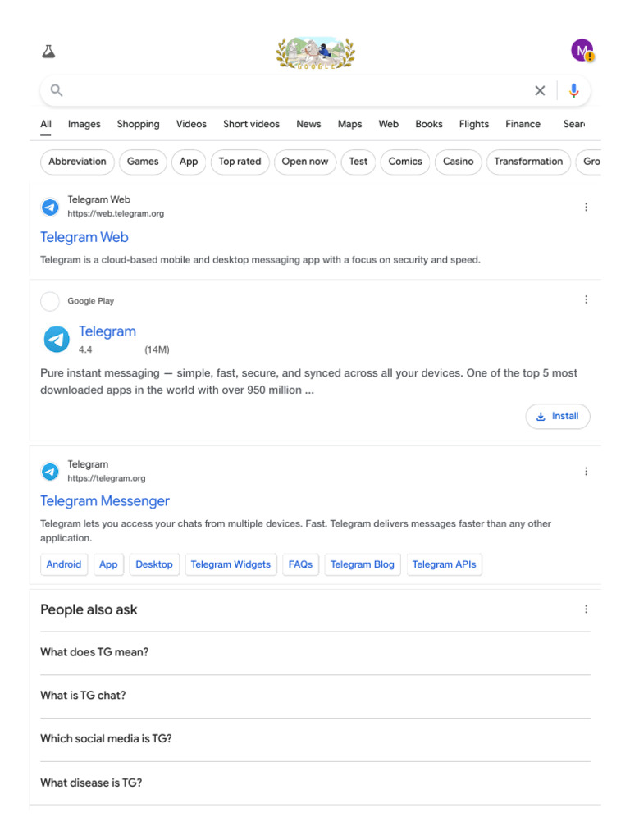Apply the Top rated filter chip
Screen dimensions: 630x840
tap(240, 162)
